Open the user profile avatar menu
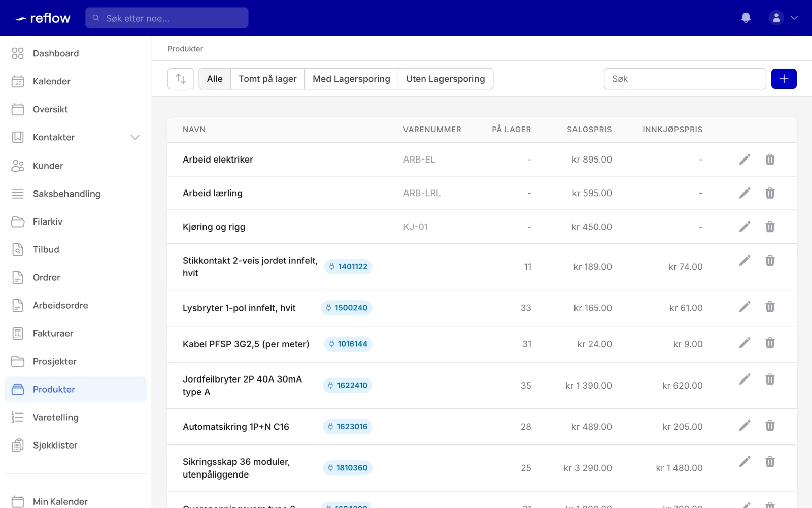 (x=776, y=18)
